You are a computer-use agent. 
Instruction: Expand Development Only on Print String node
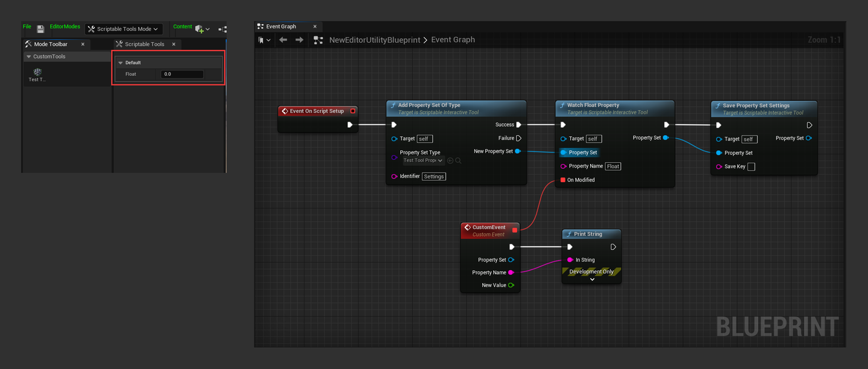[591, 279]
